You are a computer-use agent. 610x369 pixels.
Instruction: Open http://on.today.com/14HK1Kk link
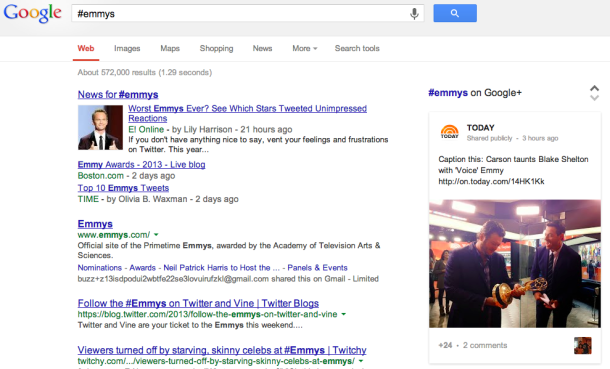(491, 181)
